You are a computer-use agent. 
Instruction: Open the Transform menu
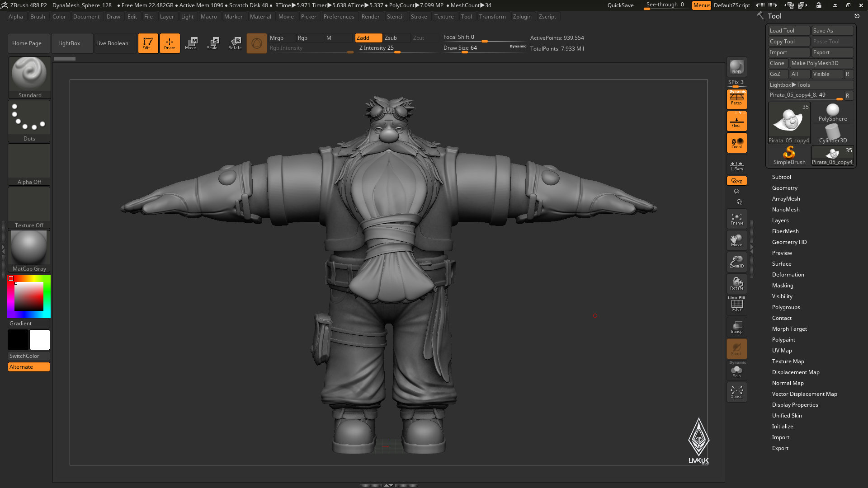492,17
